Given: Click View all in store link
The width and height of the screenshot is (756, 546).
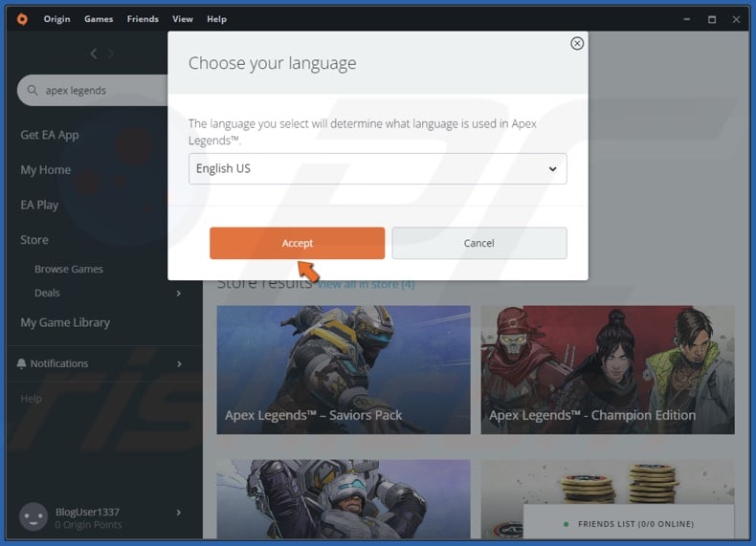Looking at the screenshot, I should click(366, 284).
